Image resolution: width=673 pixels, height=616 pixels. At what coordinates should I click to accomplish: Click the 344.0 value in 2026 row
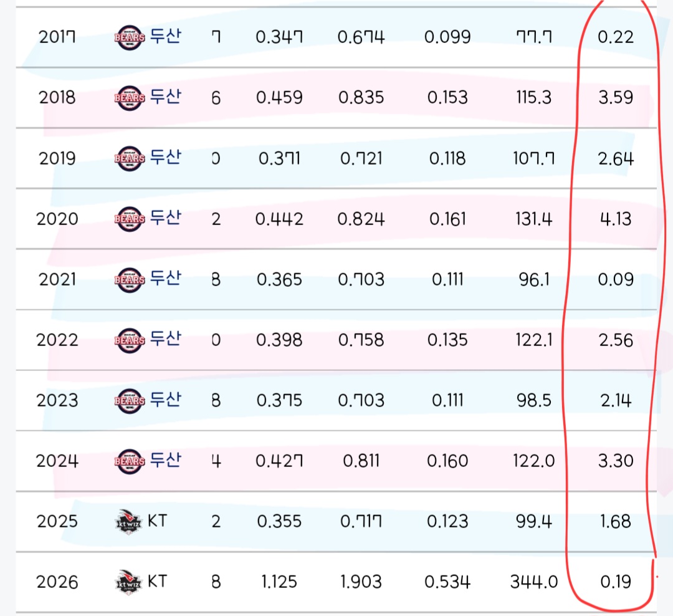click(x=533, y=582)
